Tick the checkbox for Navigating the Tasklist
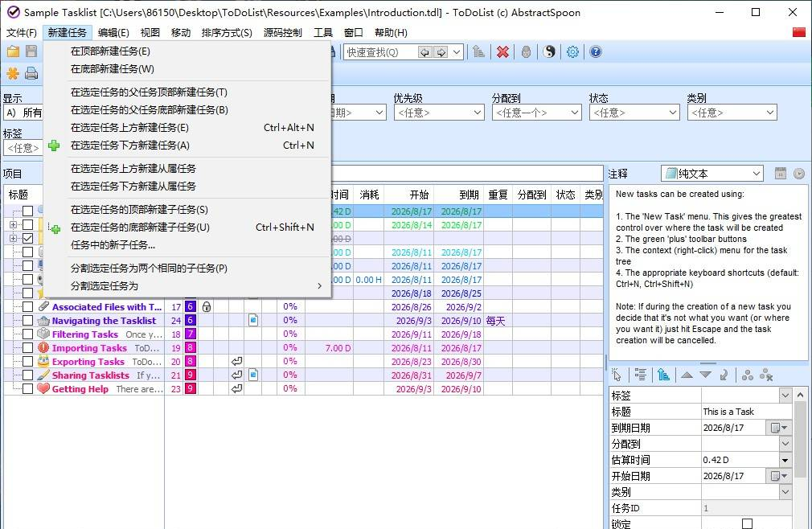 click(28, 321)
